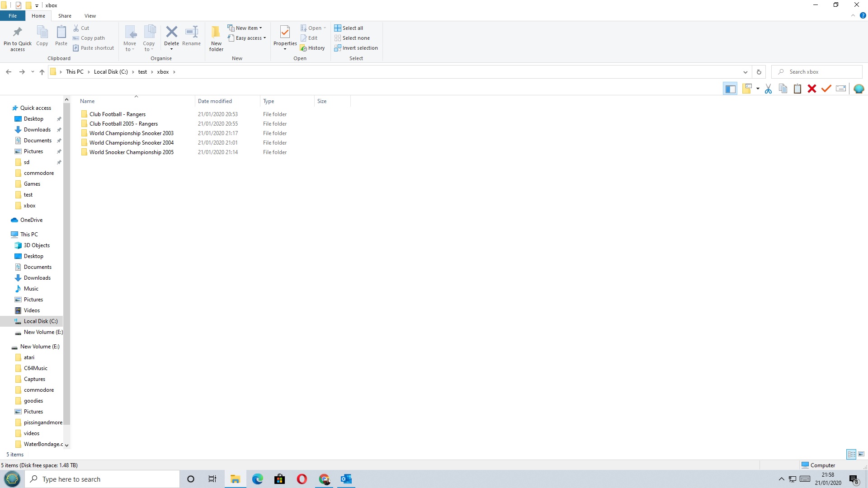Viewport: 868px width, 488px height.
Task: Click Select all
Action: pyautogui.click(x=349, y=28)
